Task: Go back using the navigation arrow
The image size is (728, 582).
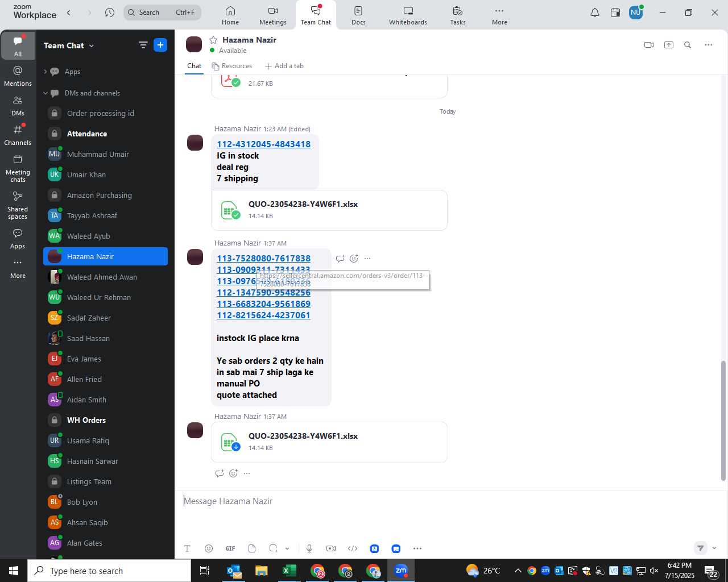Action: tap(69, 13)
